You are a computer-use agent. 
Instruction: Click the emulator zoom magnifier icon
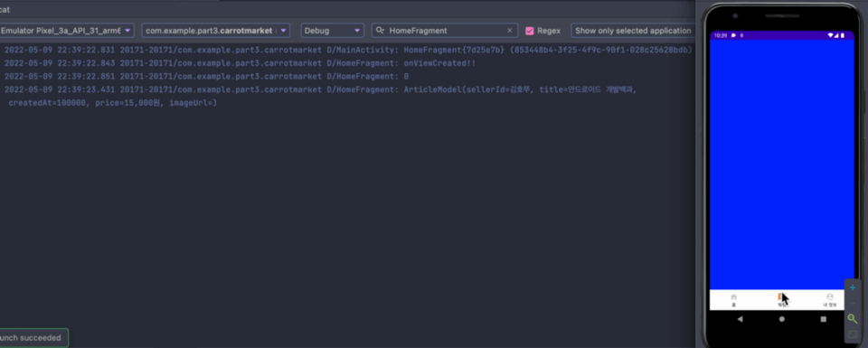pyautogui.click(x=853, y=319)
